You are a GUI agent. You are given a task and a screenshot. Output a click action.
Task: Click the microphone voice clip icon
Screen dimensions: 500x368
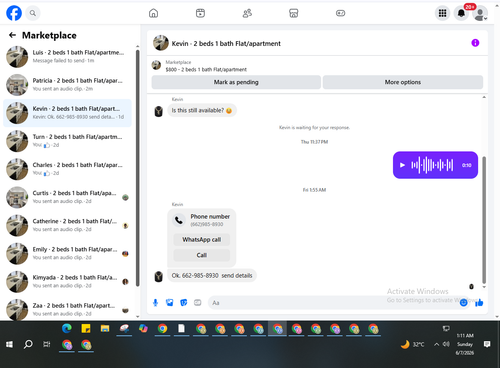155,303
